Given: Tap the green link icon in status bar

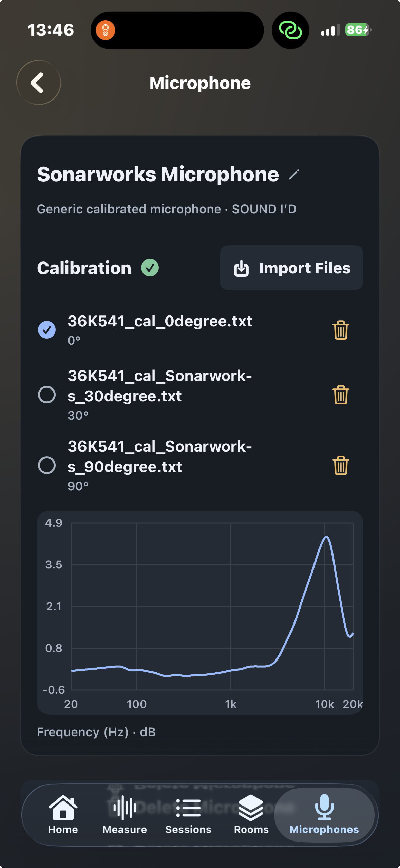Looking at the screenshot, I should (x=290, y=30).
